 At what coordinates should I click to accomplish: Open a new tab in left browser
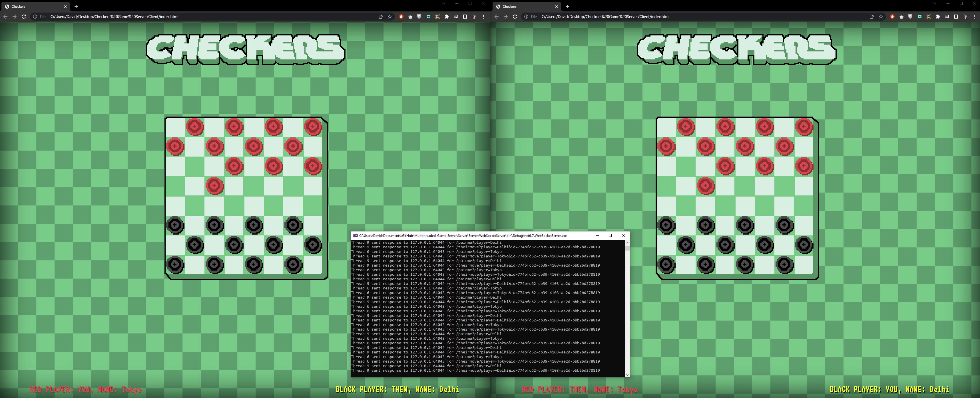(x=76, y=7)
